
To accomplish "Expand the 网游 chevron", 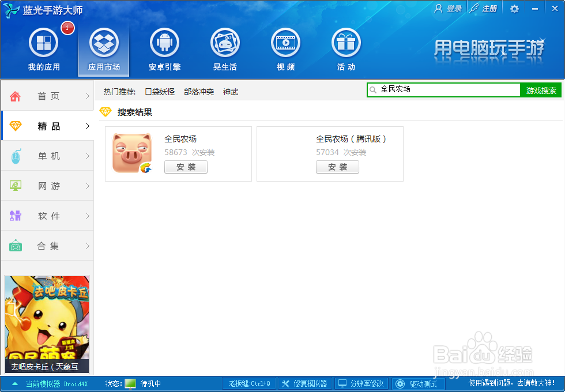I will pos(87,186).
